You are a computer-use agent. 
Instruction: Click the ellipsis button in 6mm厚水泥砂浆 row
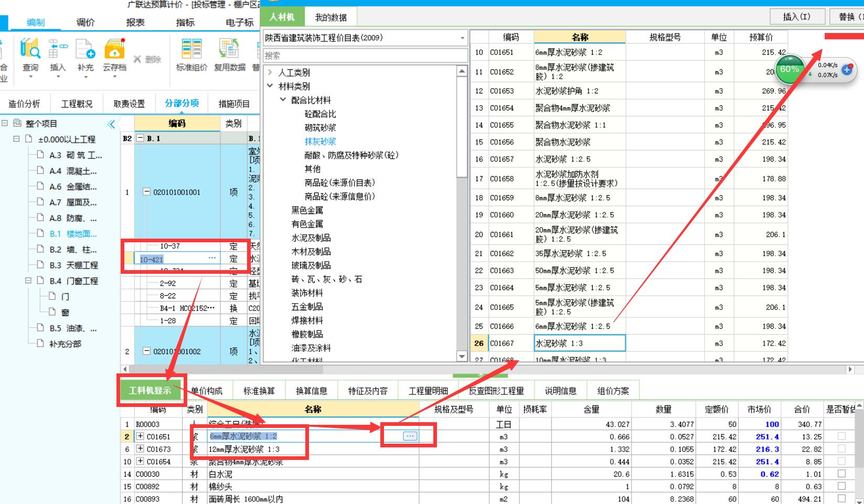(x=410, y=436)
